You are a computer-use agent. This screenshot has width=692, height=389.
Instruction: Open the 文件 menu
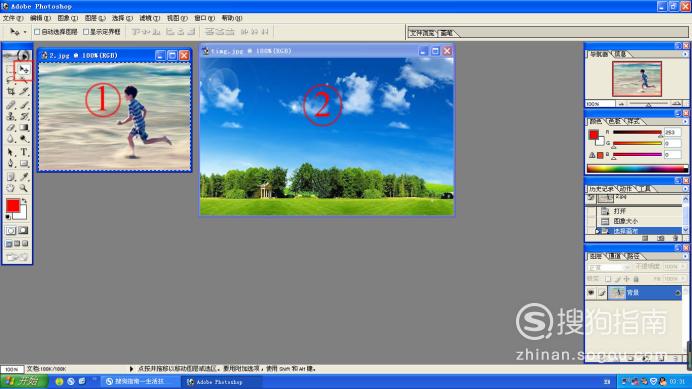pos(12,18)
